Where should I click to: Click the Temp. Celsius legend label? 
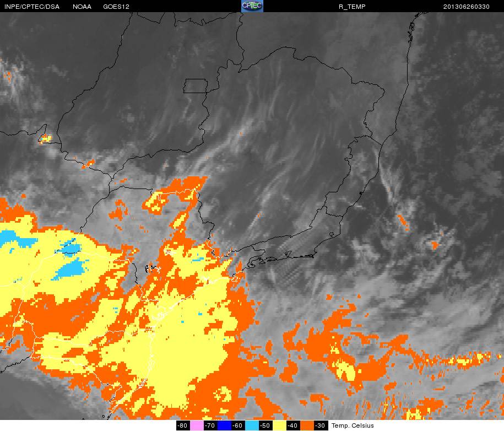click(353, 425)
